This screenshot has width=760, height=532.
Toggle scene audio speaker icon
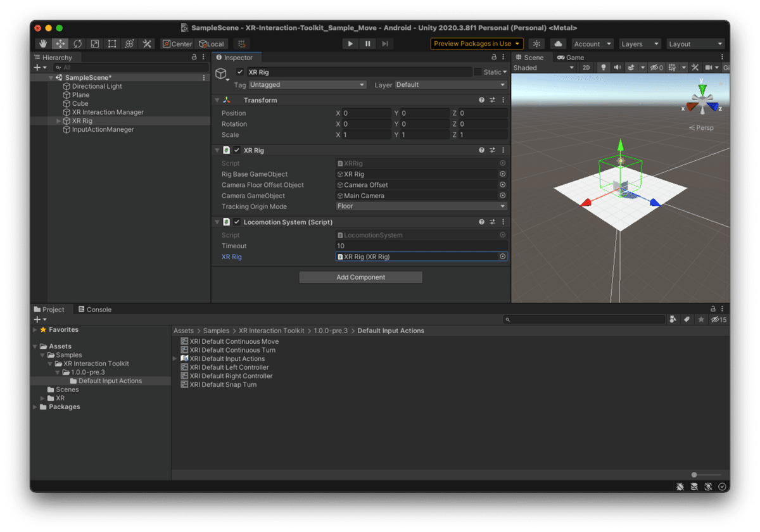617,68
